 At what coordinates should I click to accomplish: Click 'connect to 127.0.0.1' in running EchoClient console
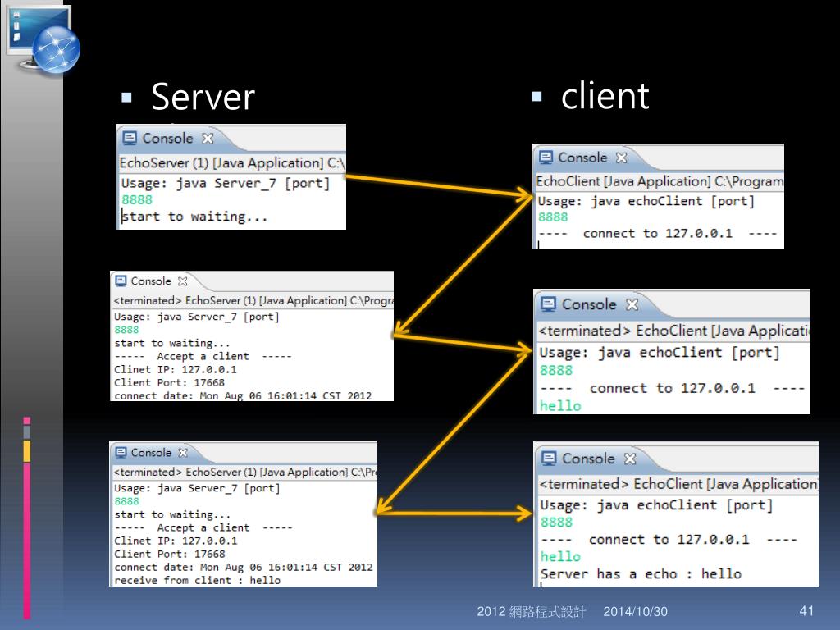657,233
